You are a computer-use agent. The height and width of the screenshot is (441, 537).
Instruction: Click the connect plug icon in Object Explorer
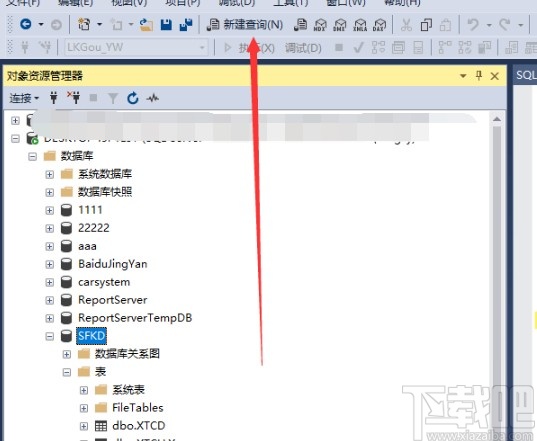coord(53,98)
